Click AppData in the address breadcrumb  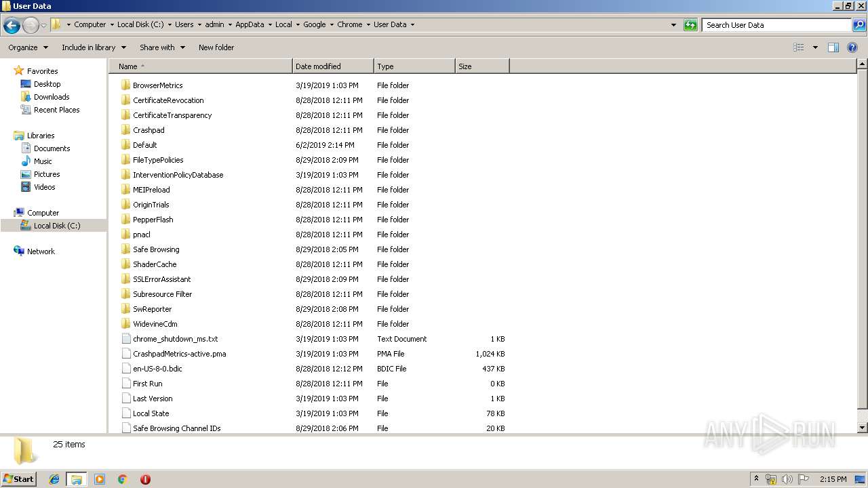pyautogui.click(x=250, y=24)
